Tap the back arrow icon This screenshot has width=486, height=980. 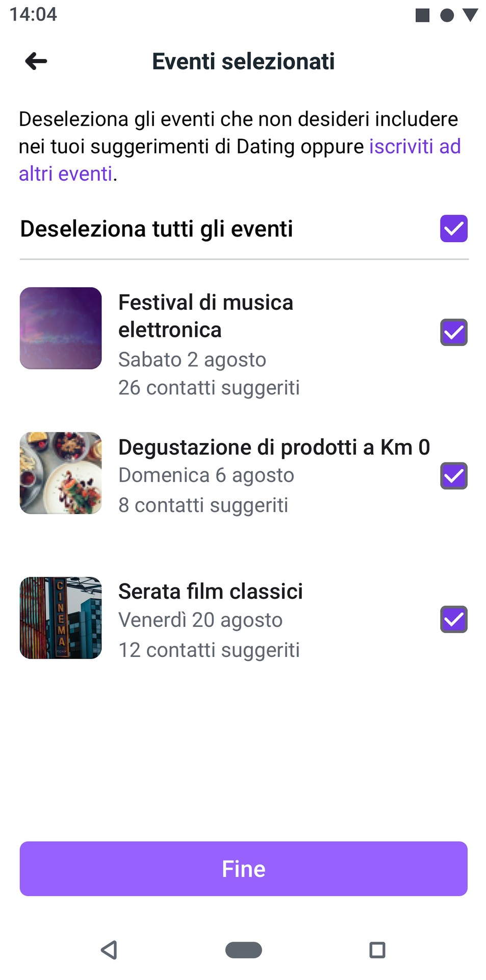tap(36, 61)
